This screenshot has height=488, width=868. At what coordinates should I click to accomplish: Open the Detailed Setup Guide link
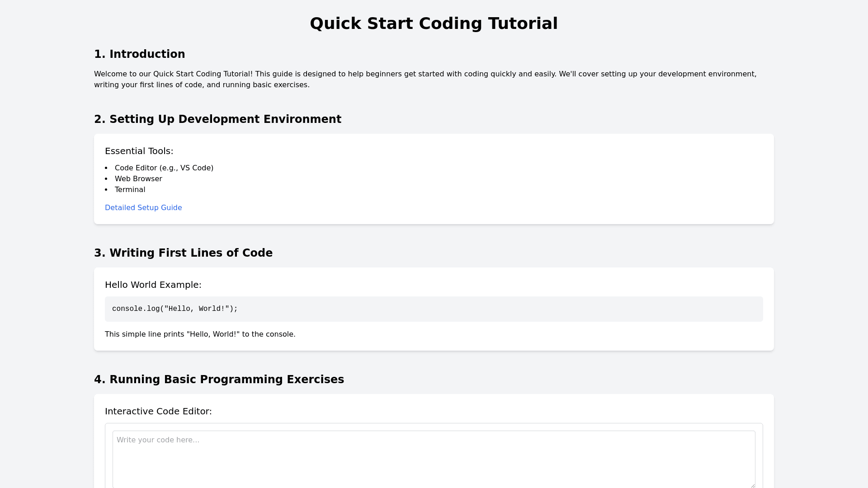point(143,208)
